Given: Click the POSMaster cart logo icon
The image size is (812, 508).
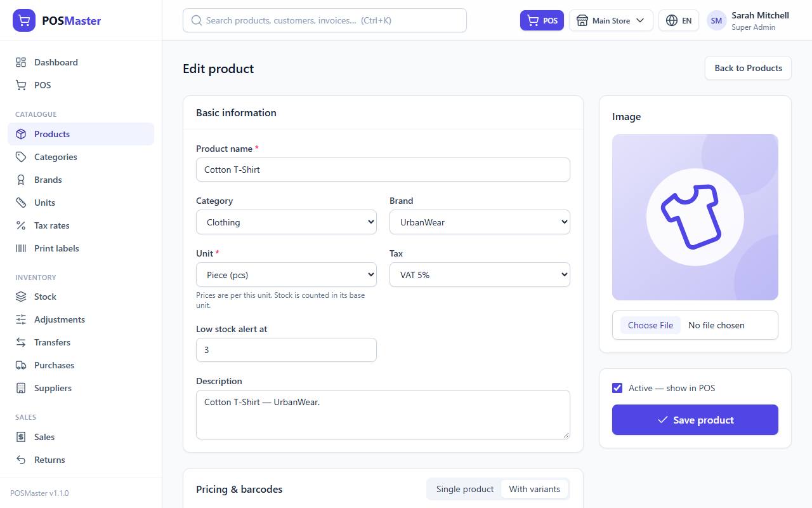Looking at the screenshot, I should [x=24, y=20].
